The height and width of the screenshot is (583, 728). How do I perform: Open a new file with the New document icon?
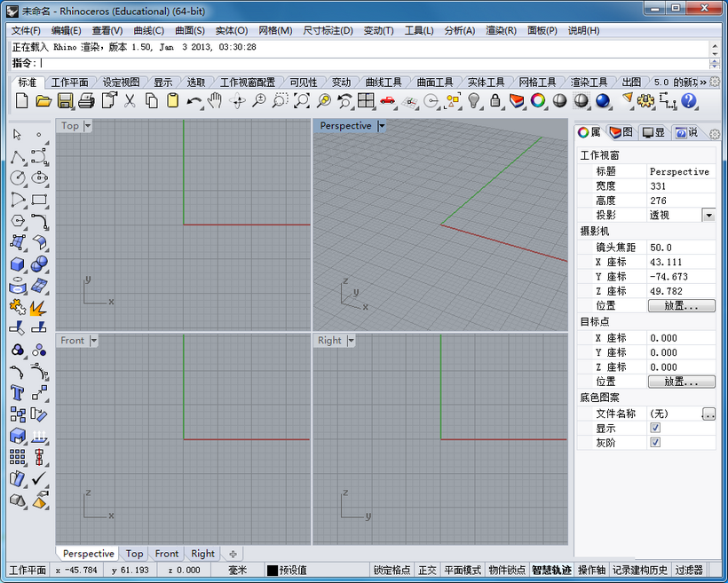tap(22, 101)
